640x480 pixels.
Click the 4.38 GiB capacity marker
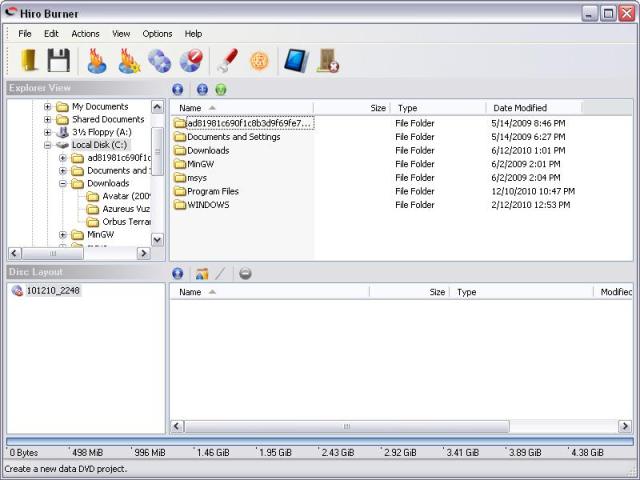[587, 453]
